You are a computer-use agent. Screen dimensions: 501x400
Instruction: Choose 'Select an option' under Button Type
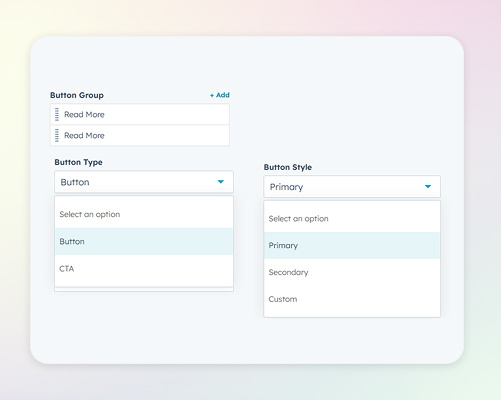point(144,214)
